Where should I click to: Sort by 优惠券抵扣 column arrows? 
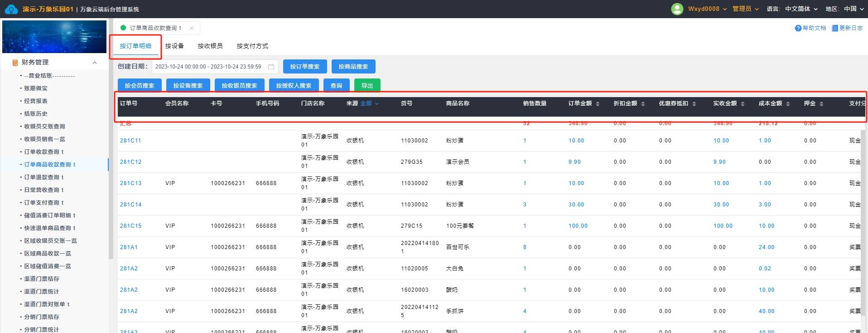tap(694, 104)
